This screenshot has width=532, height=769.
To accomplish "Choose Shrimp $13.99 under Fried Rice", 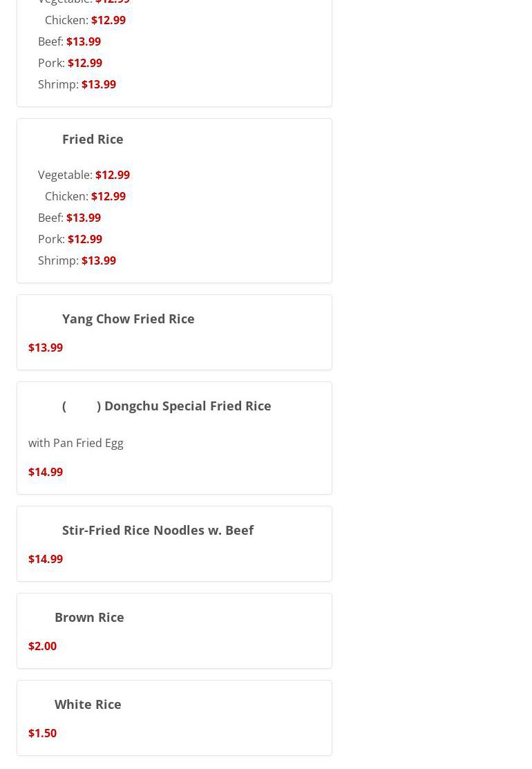I will point(77,260).
